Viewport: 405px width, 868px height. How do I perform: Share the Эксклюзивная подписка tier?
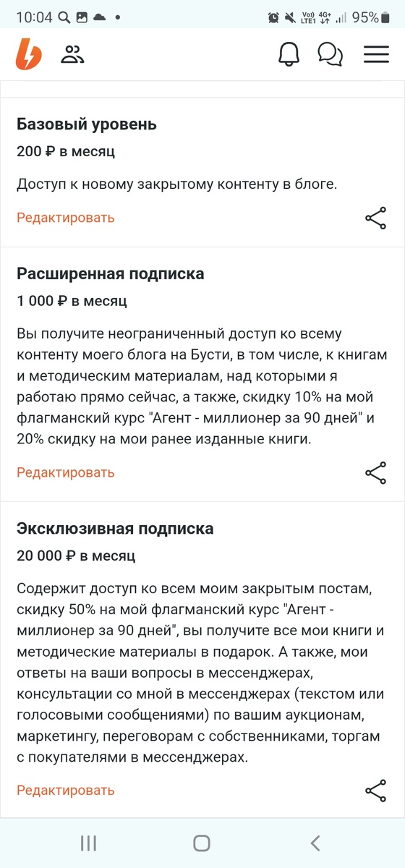point(375,791)
